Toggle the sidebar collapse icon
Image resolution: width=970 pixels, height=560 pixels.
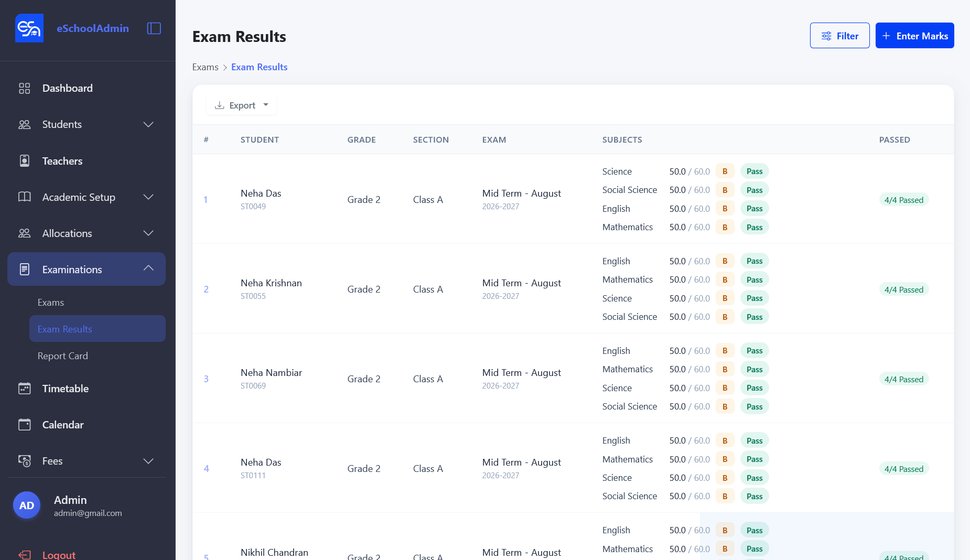click(x=154, y=28)
